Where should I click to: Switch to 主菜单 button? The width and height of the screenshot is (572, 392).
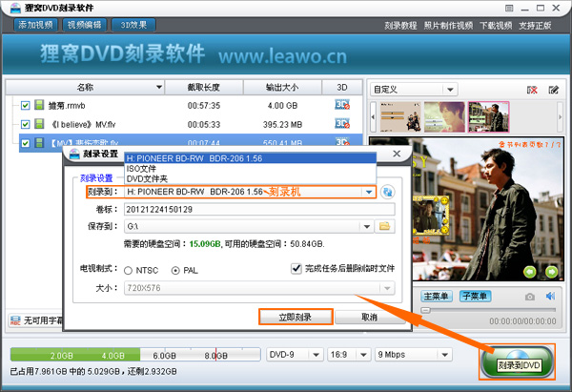point(437,296)
